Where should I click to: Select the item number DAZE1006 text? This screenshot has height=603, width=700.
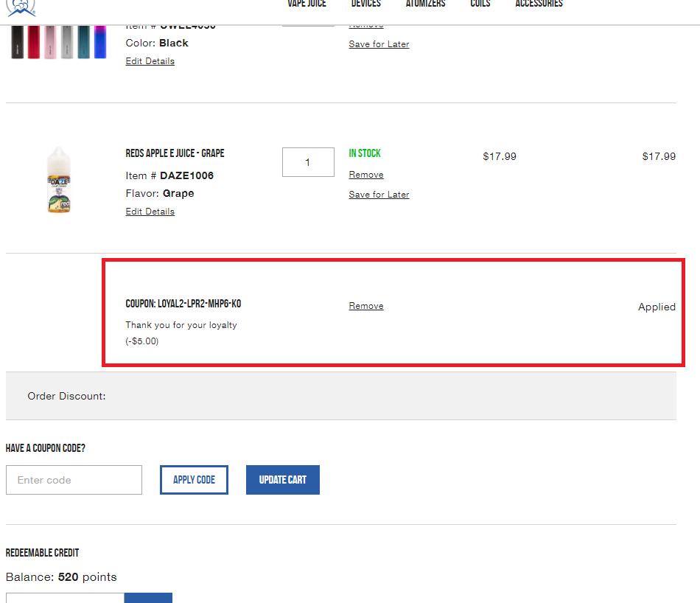[186, 175]
